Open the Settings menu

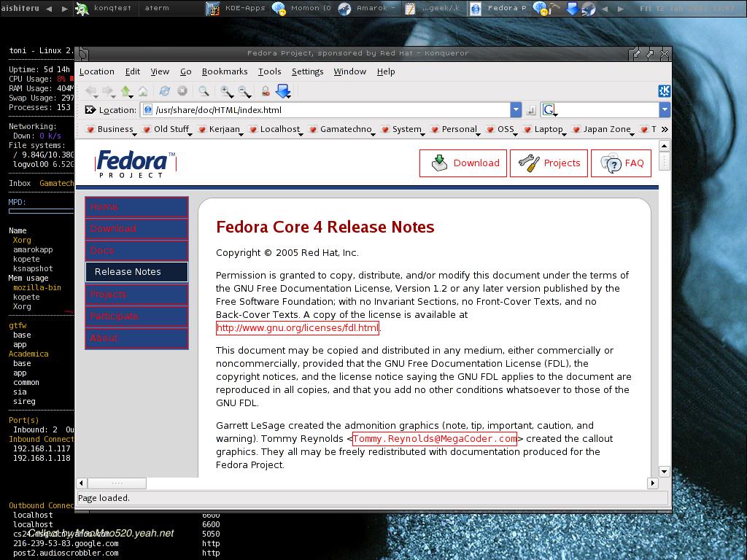click(307, 71)
